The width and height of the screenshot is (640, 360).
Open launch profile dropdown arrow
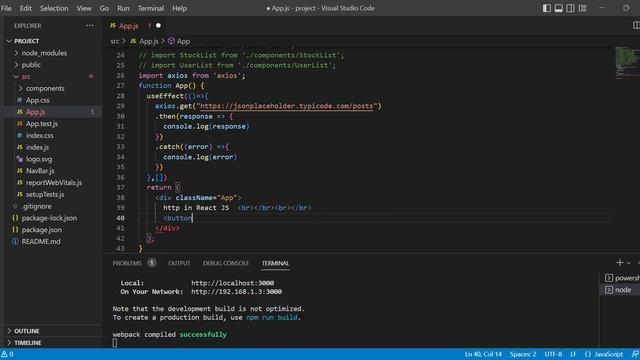[x=629, y=263]
